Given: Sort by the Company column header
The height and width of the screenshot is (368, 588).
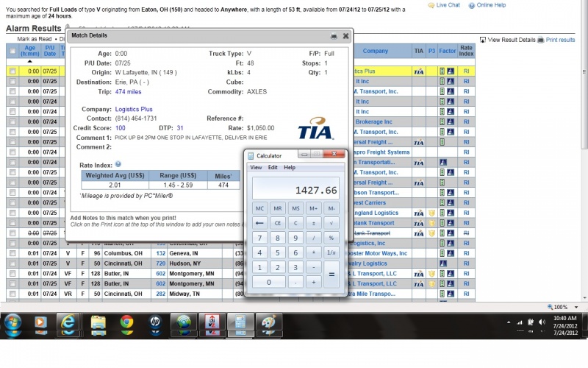Looking at the screenshot, I should click(x=376, y=51).
